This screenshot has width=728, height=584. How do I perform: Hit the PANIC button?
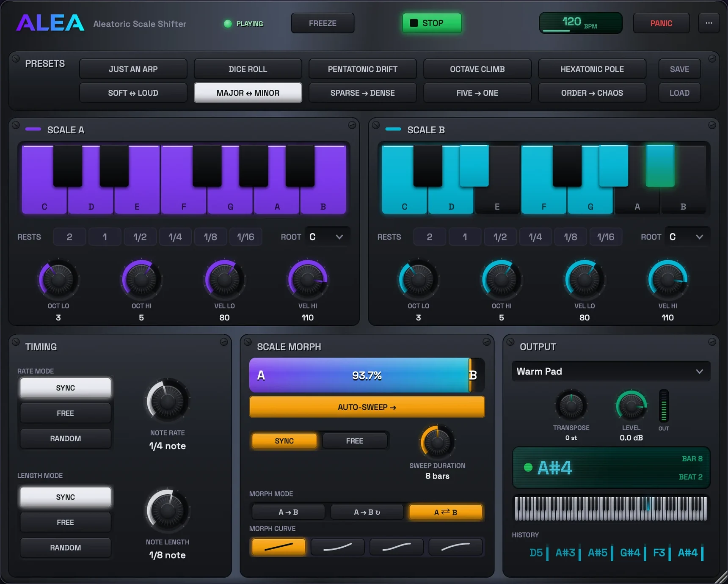click(661, 23)
